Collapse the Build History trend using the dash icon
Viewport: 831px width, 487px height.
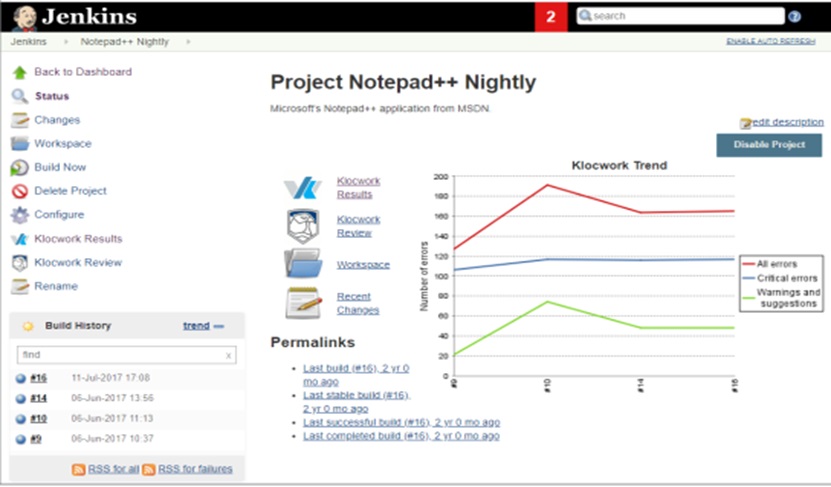tap(218, 326)
